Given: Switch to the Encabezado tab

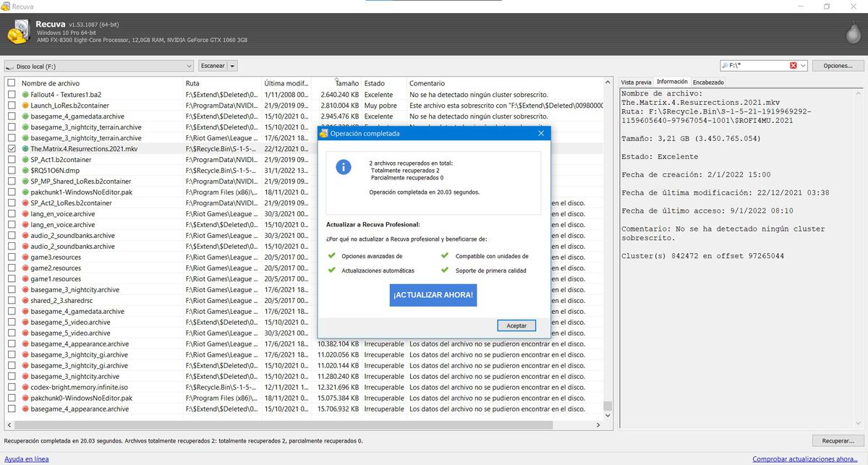Looking at the screenshot, I should tap(708, 82).
